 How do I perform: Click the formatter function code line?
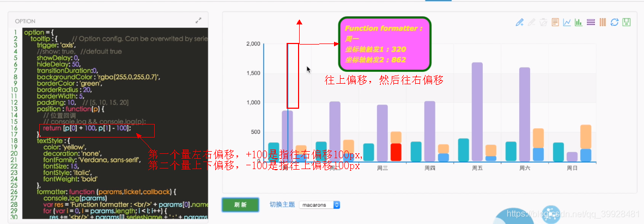click(106, 191)
